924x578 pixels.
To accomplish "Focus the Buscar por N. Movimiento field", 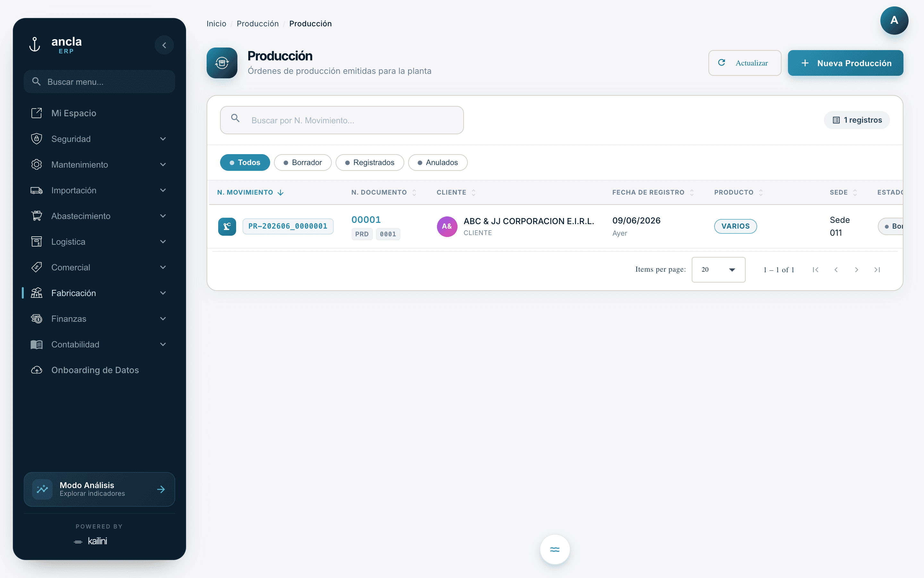I will tap(342, 120).
